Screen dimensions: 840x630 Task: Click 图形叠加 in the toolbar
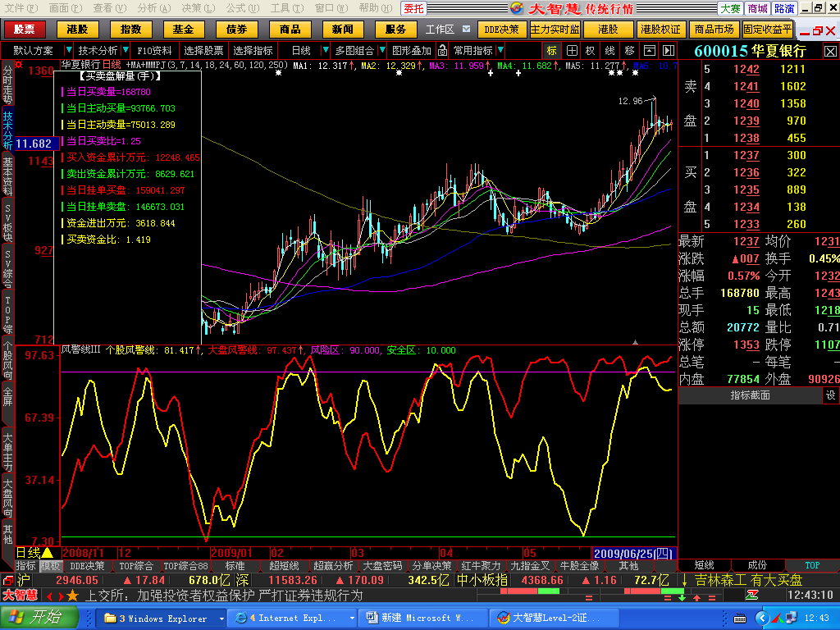412,50
